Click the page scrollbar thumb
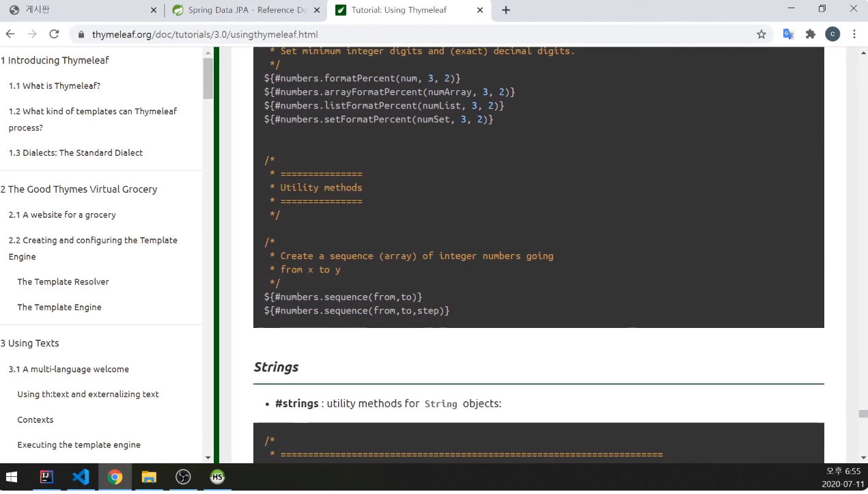 click(x=863, y=413)
